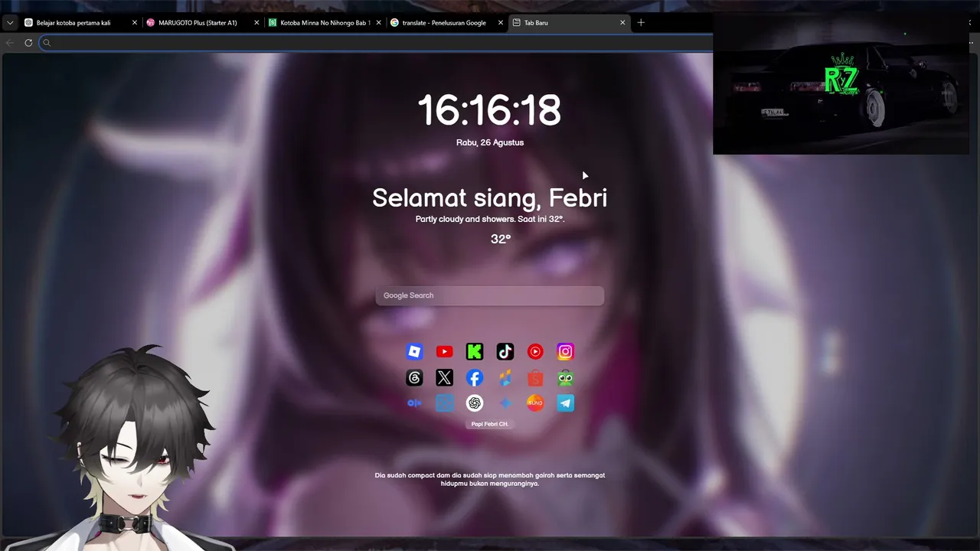The height and width of the screenshot is (551, 980).
Task: Close the translate - Penelusuran Google tab
Action: (x=501, y=23)
